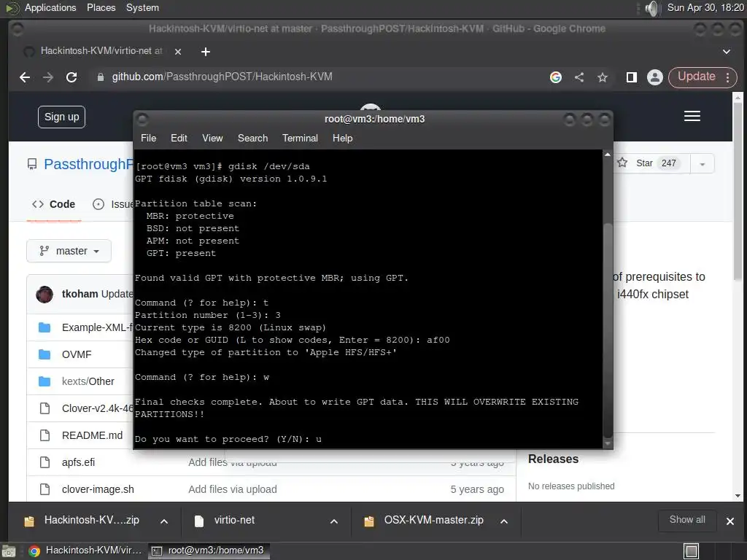Expand Hackintosh-KV...zip download options
Viewport: 747px width, 560px height.
point(164,521)
